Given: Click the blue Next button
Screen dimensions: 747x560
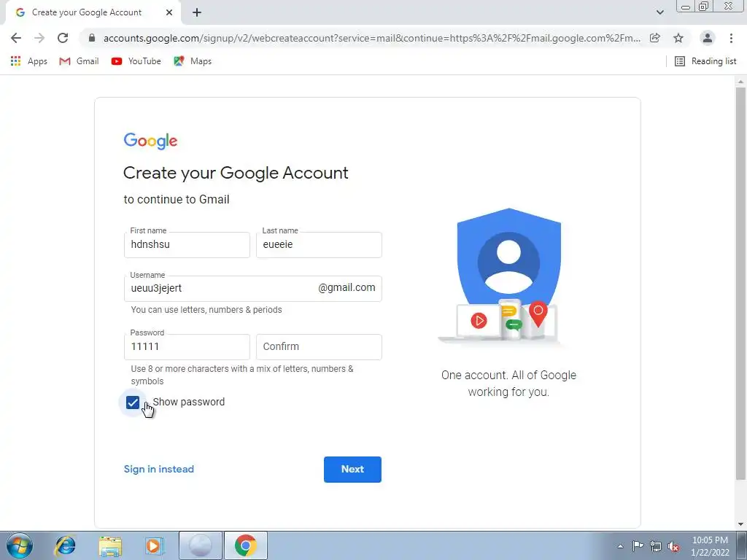Looking at the screenshot, I should tap(352, 470).
